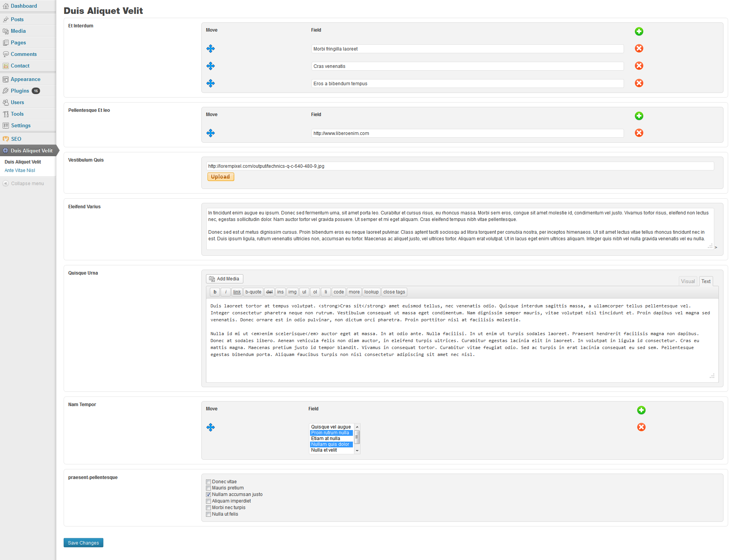Choose Nulla et velit option
Screen dimensions: 732x560
pos(331,450)
